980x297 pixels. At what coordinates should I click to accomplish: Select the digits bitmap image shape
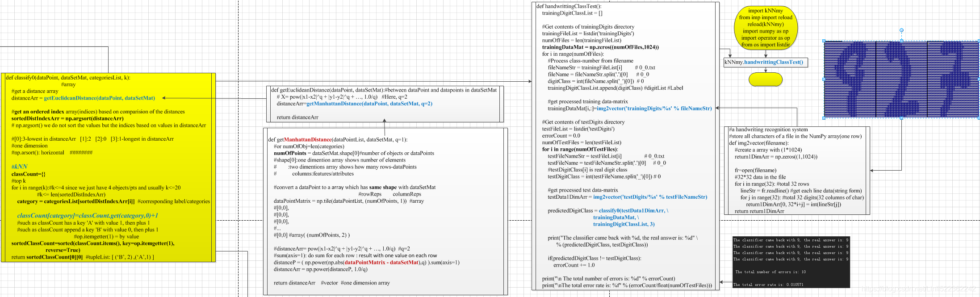coord(901,79)
